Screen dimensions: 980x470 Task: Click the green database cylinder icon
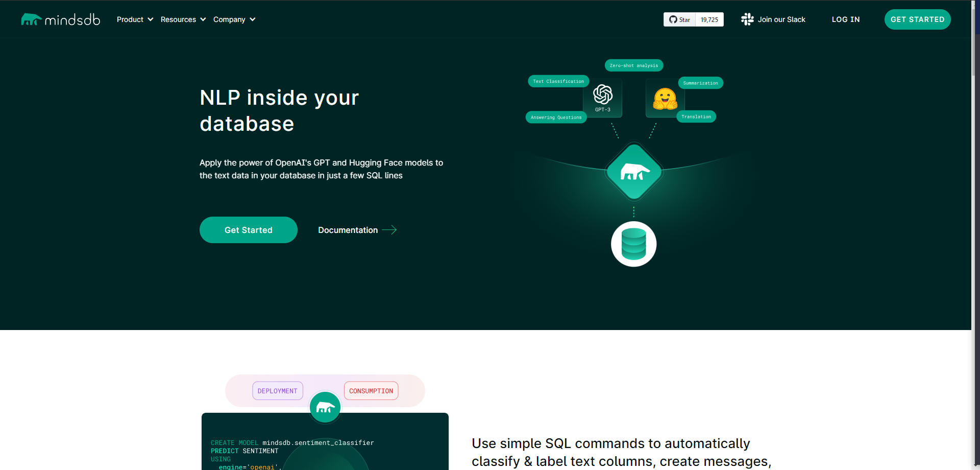pos(634,244)
